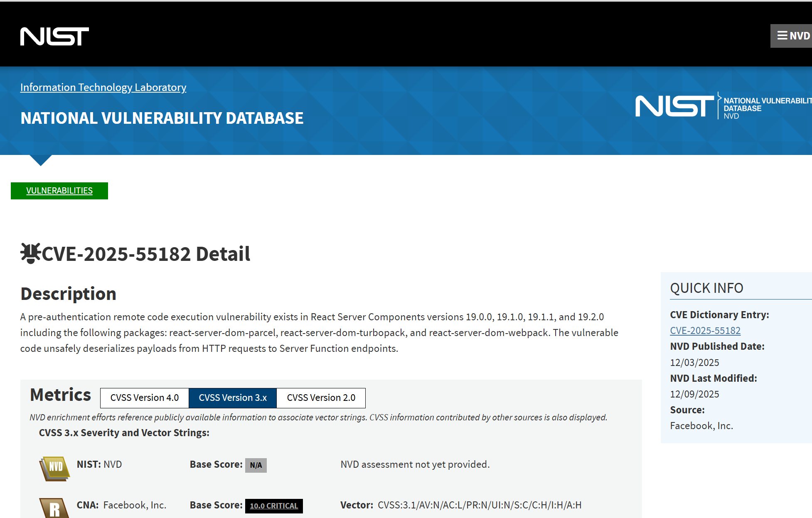Click the 'CNA: Facebook, Inc.' label

click(121, 505)
